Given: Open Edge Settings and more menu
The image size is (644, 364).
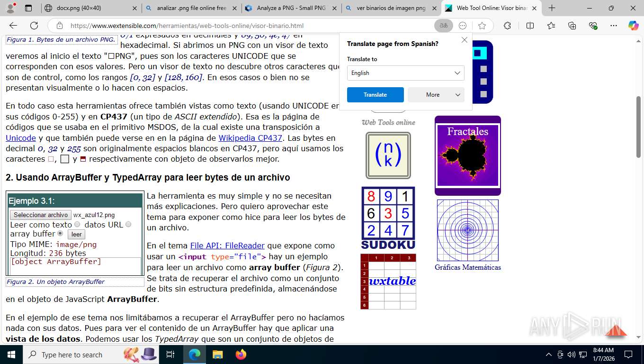Looking at the screenshot, I should [x=614, y=26].
